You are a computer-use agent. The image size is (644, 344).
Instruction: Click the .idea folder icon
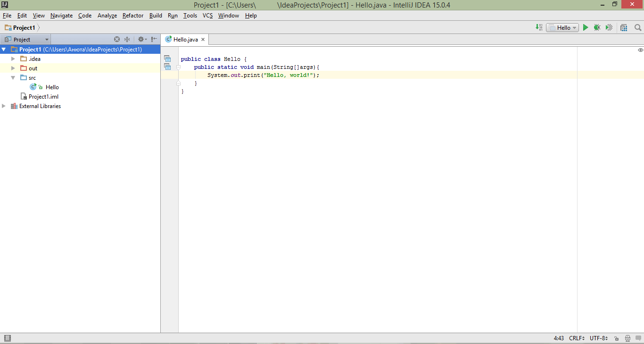pyautogui.click(x=24, y=59)
